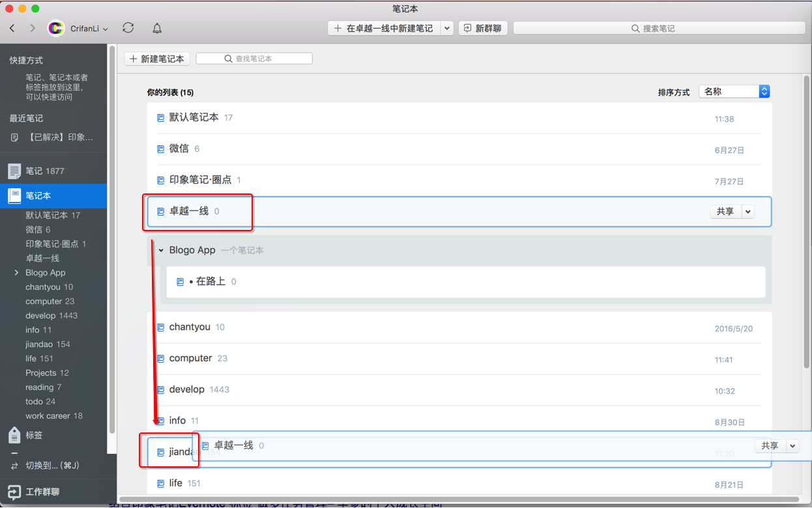Select sidebar notebook work career 18
812x508 pixels.
54,416
